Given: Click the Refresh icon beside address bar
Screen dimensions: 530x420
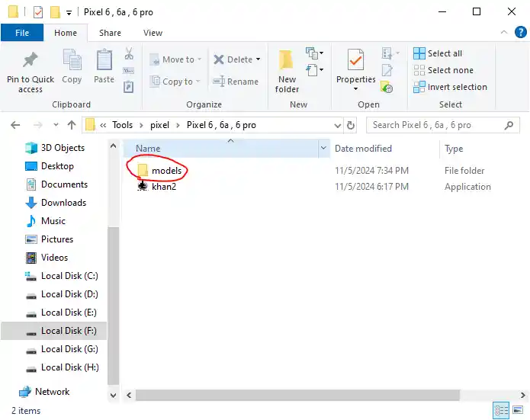Looking at the screenshot, I should [351, 125].
